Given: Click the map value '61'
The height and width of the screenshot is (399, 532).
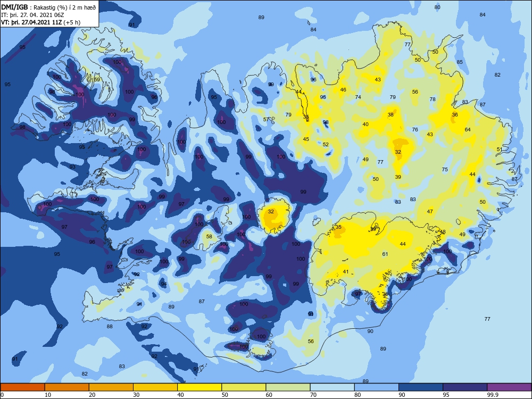Looking at the screenshot, I should click(x=385, y=254).
